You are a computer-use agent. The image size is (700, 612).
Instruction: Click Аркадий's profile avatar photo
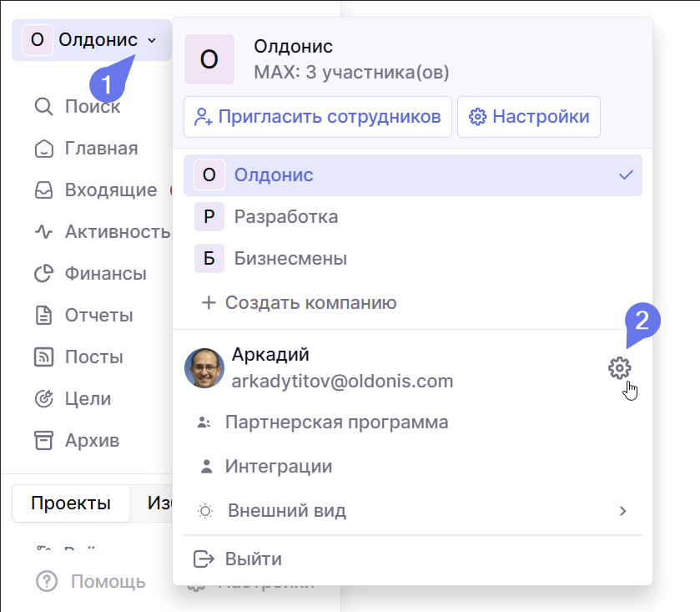coord(204,368)
